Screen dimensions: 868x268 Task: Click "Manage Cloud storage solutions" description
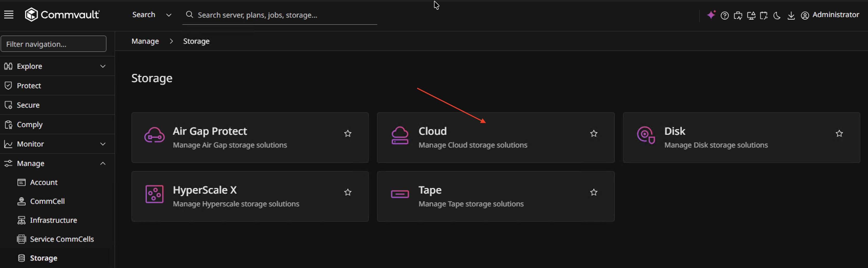pos(473,145)
